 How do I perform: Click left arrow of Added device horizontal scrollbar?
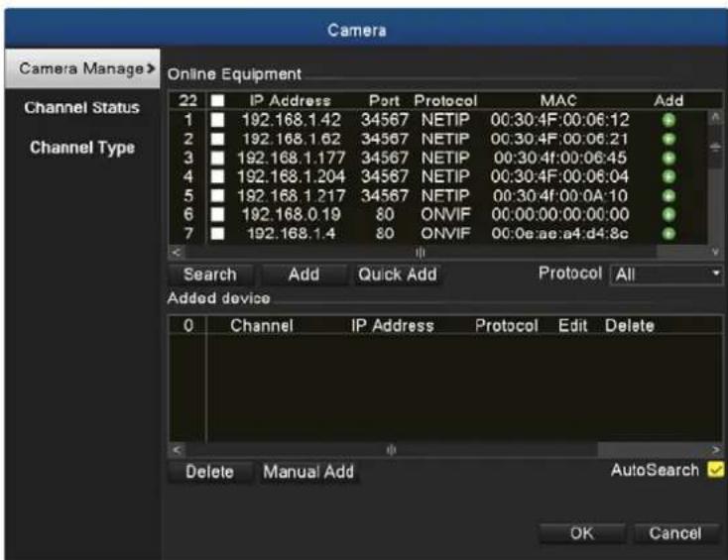[x=177, y=450]
